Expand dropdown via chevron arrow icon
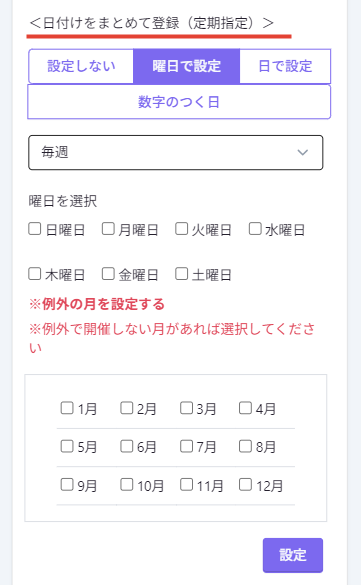Image resolution: width=361 pixels, height=585 pixels. pos(302,153)
